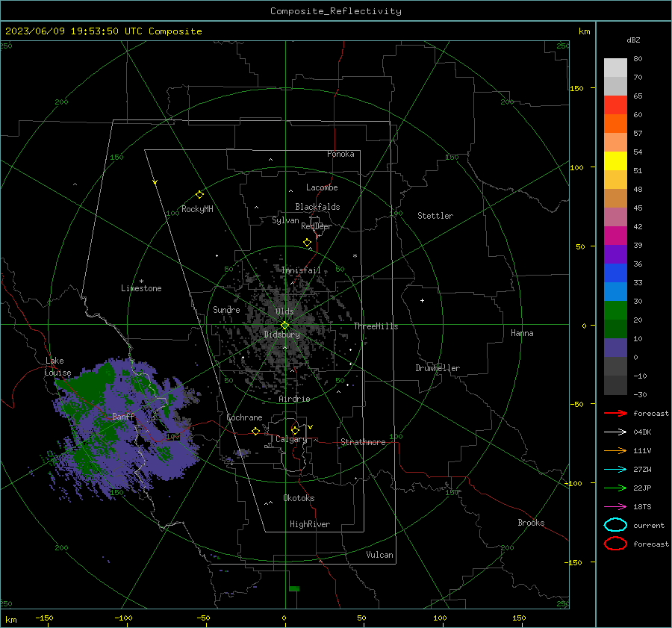This screenshot has height=628, width=672.
Task: Click the 33 dBZ blue color swatch
Action: click(615, 291)
